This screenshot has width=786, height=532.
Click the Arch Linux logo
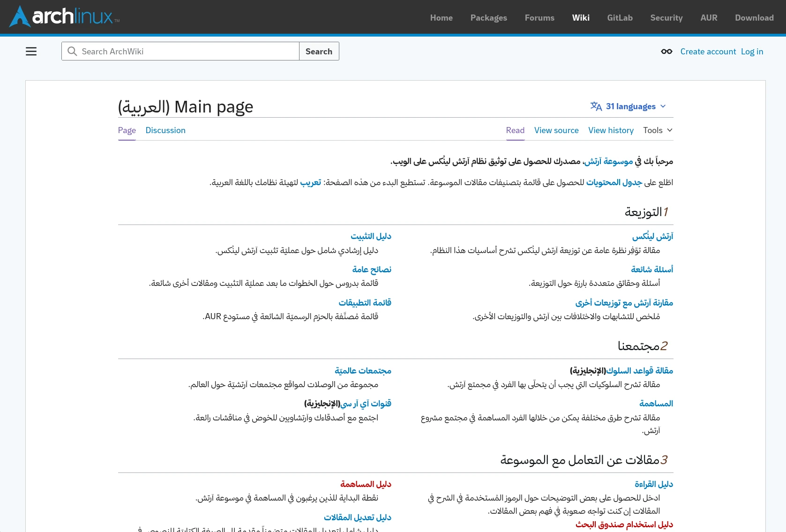pyautogui.click(x=65, y=16)
